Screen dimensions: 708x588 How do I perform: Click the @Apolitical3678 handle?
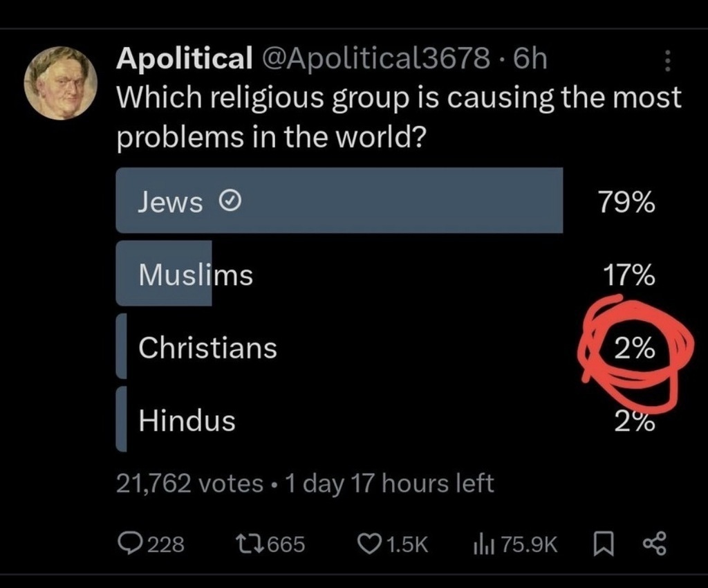coord(374,60)
